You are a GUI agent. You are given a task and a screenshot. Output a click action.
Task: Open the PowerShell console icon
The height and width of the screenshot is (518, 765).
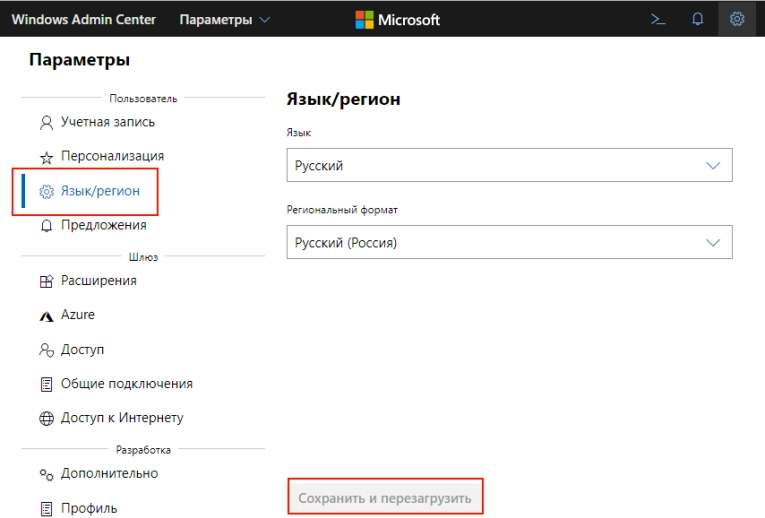point(658,19)
